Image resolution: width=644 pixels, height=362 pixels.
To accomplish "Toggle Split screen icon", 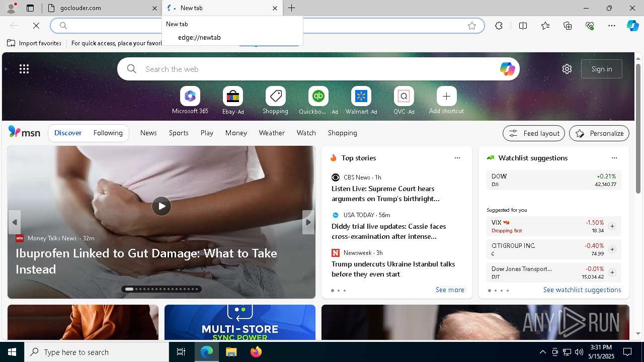I will (523, 26).
